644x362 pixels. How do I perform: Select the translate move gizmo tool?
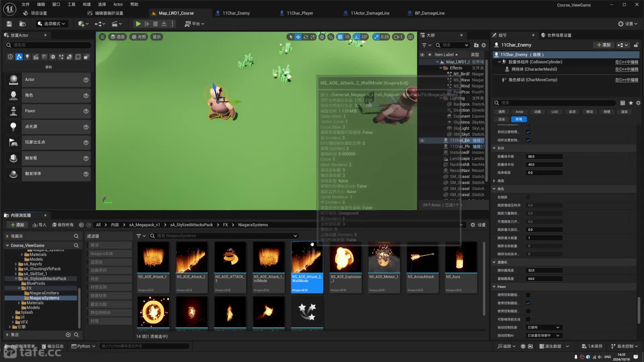[x=298, y=37]
